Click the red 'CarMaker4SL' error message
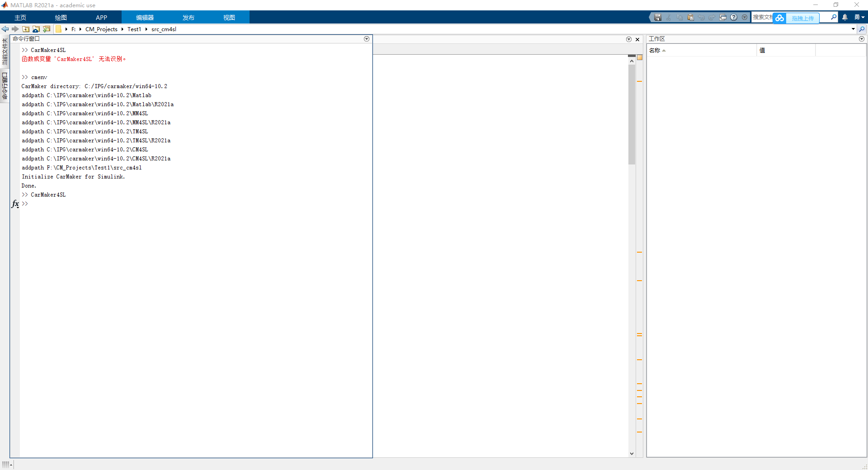Screen dimensions: 868x470 74,59
